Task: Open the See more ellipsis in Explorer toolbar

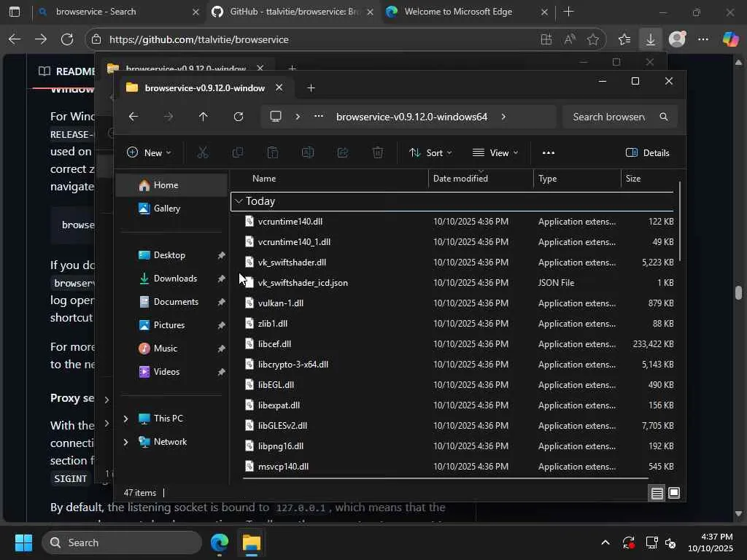Action: 549,152
